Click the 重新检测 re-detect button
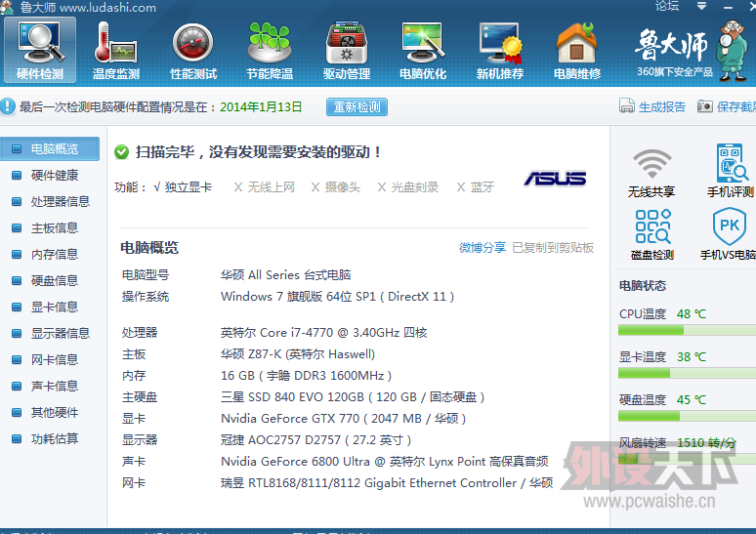 357,106
